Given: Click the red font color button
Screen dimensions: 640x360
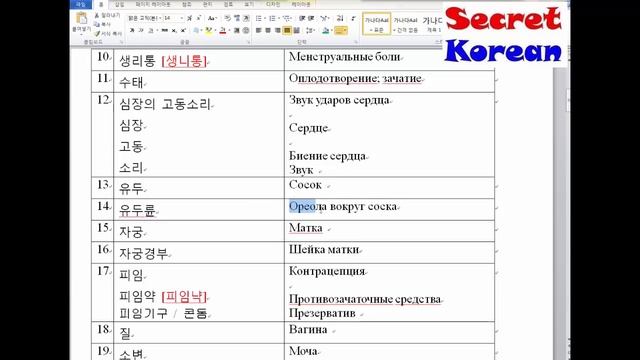Looking at the screenshot, I should point(222,31).
